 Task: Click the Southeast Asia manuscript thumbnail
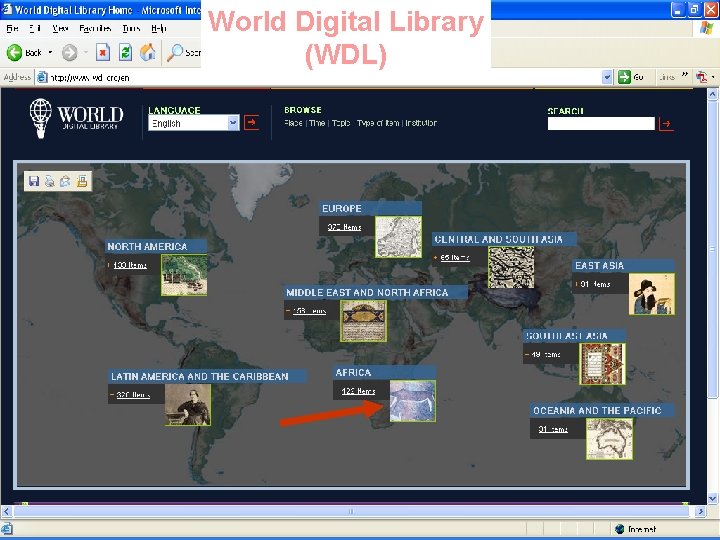[602, 364]
